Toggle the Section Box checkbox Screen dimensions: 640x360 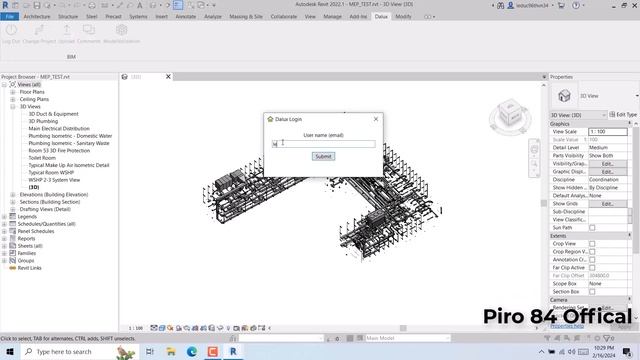click(592, 292)
